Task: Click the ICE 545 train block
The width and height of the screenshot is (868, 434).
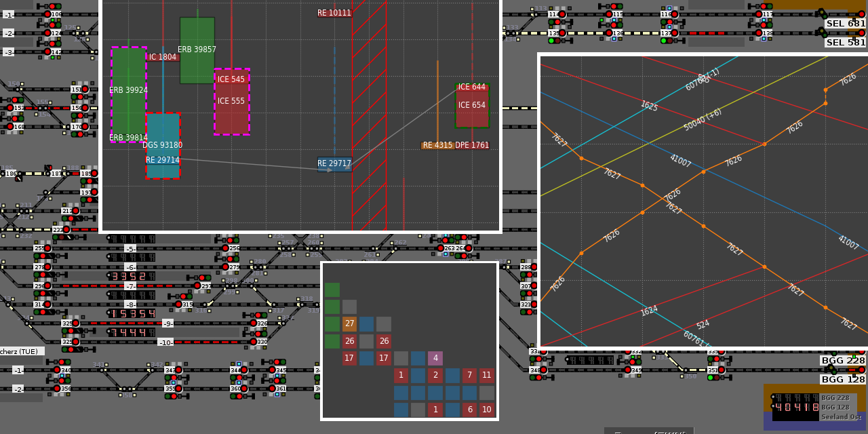Action: (232, 102)
